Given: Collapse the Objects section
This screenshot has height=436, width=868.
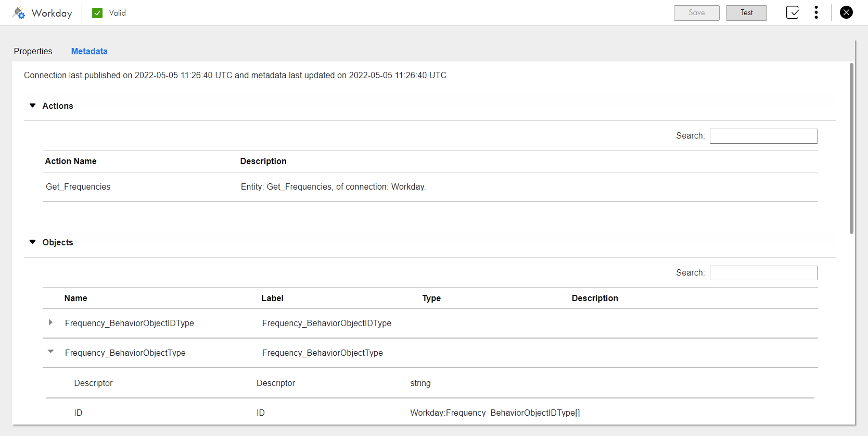Looking at the screenshot, I should click(33, 242).
